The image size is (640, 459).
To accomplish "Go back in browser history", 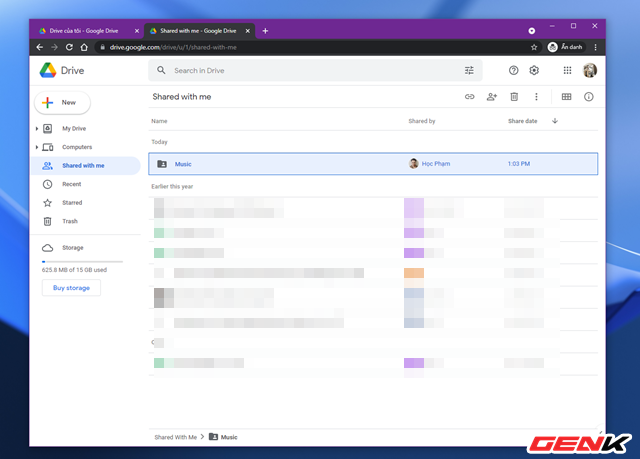I will 40,47.
